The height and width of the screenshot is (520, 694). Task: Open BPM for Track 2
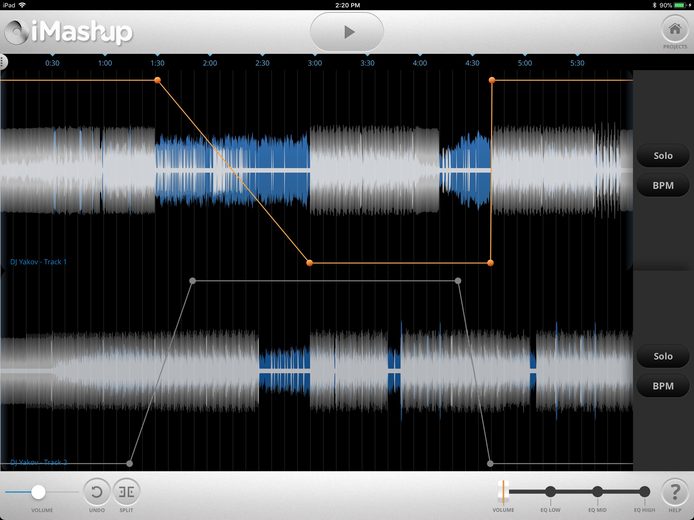(x=663, y=386)
